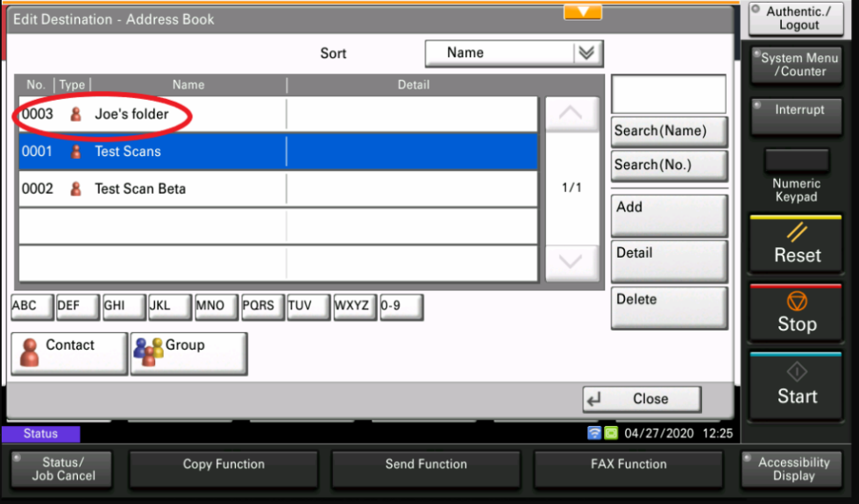859x504 pixels.
Task: Switch to FAX Function
Action: 628,470
